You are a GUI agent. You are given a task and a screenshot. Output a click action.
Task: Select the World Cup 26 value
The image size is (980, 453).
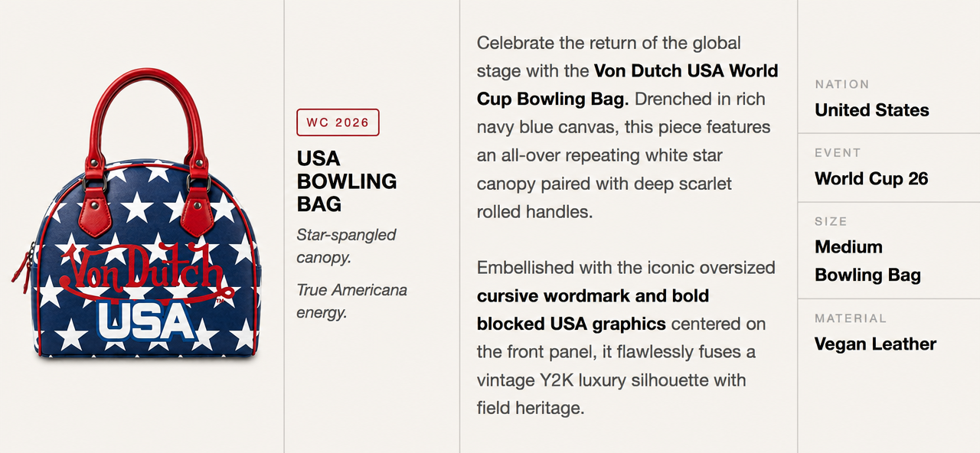[871, 179]
